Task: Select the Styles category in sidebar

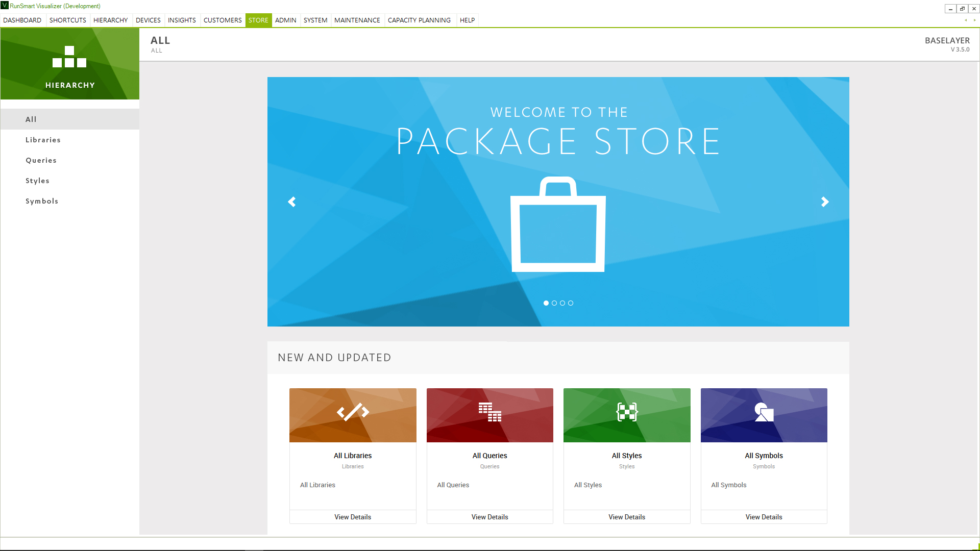Action: click(37, 181)
